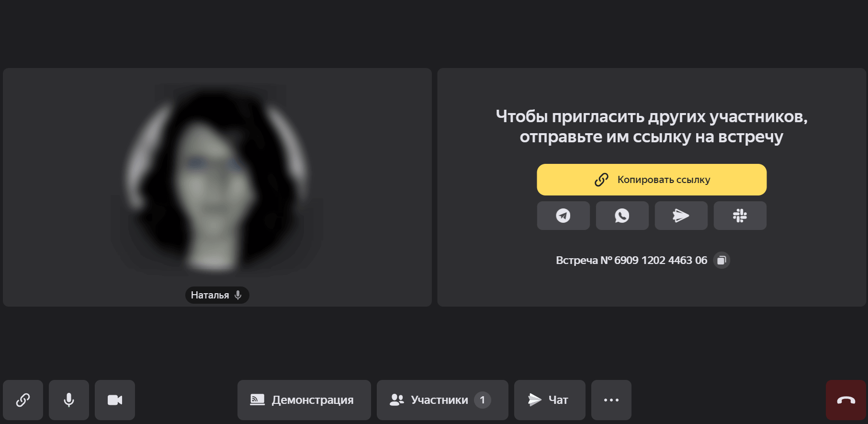This screenshot has width=868, height=424.
Task: Start screen sharing with Демонстрация
Action: (304, 400)
